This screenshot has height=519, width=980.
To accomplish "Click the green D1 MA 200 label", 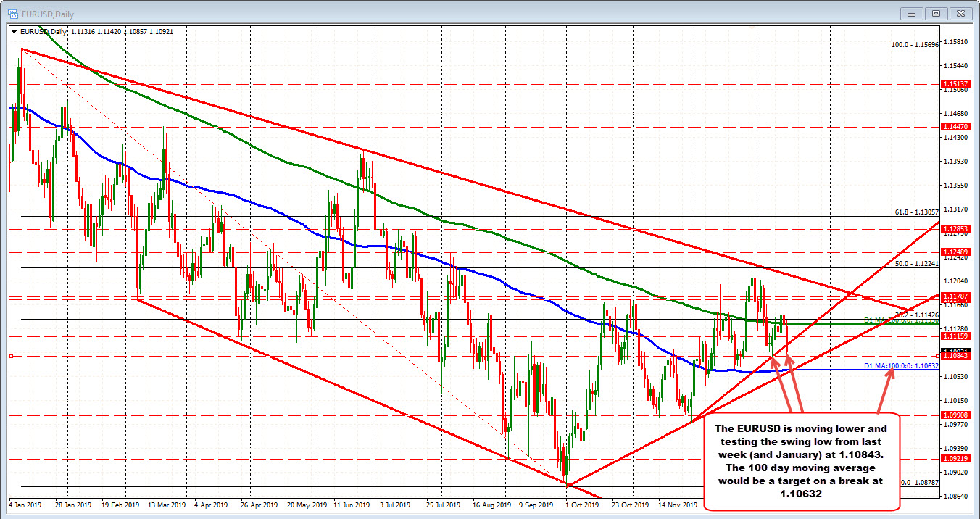I will point(902,320).
